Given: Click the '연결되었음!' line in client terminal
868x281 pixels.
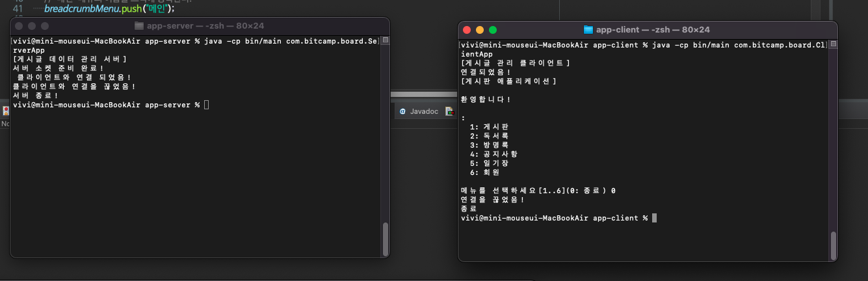Looking at the screenshot, I should [x=486, y=72].
